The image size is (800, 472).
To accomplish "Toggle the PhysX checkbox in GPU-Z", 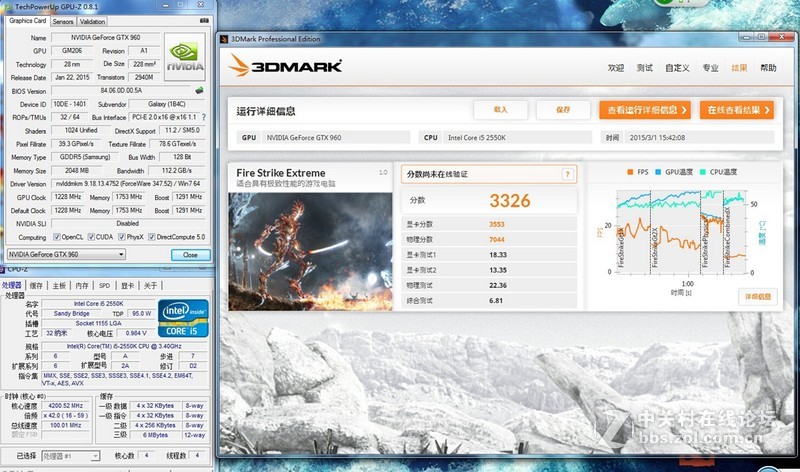I will coord(121,237).
